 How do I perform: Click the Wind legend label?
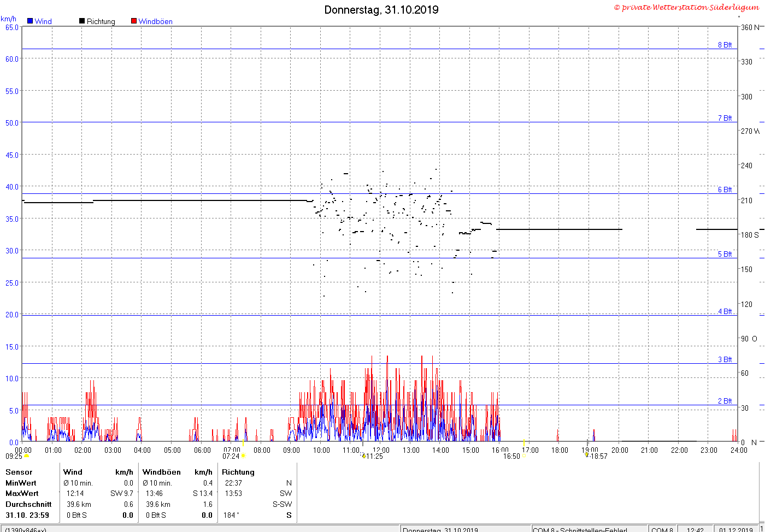point(43,21)
